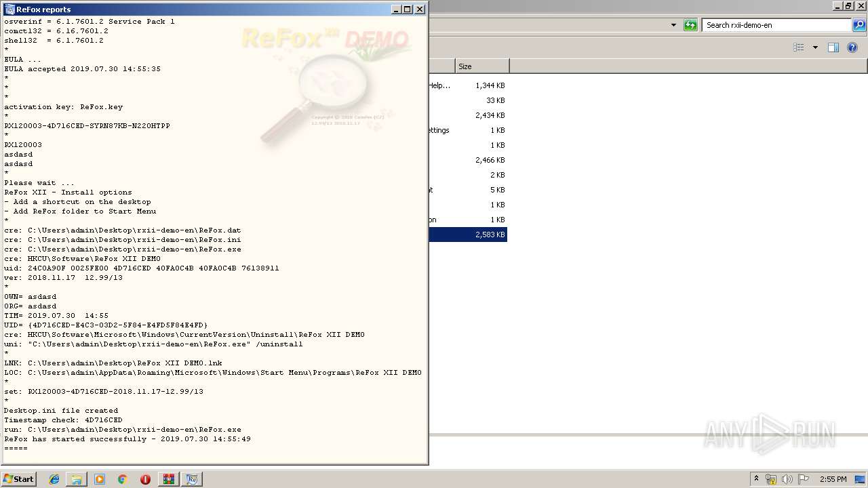Open Action Center flag icon
Image resolution: width=868 pixels, height=488 pixels.
pyautogui.click(x=803, y=479)
